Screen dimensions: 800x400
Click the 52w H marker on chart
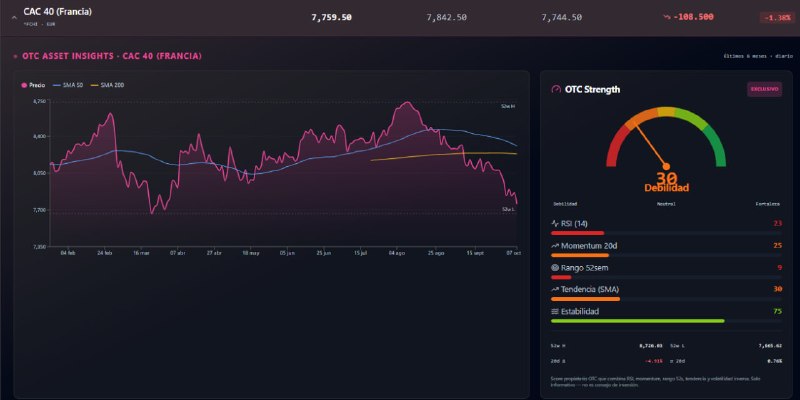click(x=508, y=106)
